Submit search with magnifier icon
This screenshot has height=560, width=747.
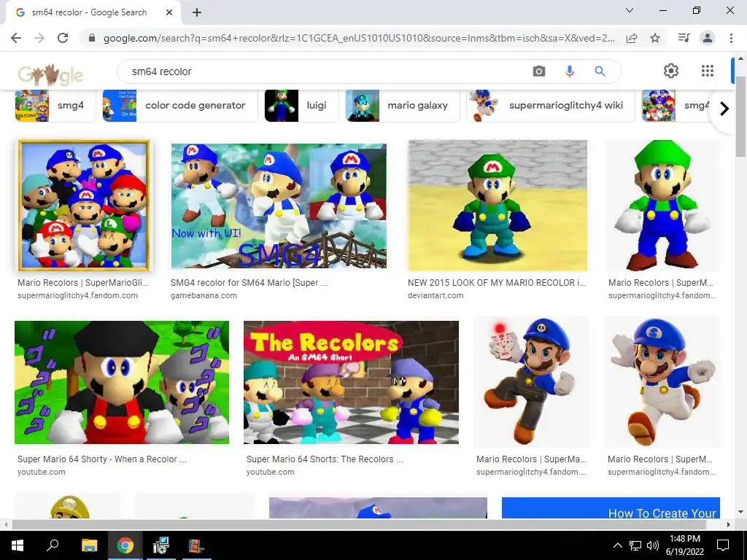tap(600, 71)
